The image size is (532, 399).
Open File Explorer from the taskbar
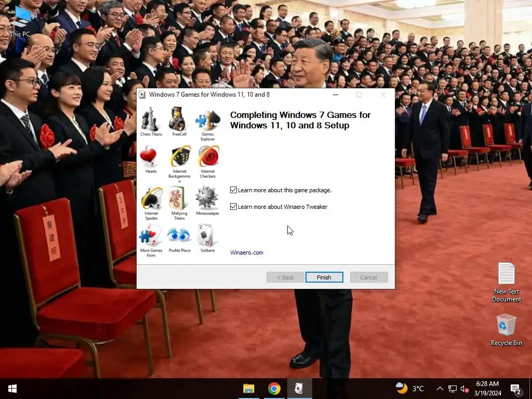pos(249,389)
